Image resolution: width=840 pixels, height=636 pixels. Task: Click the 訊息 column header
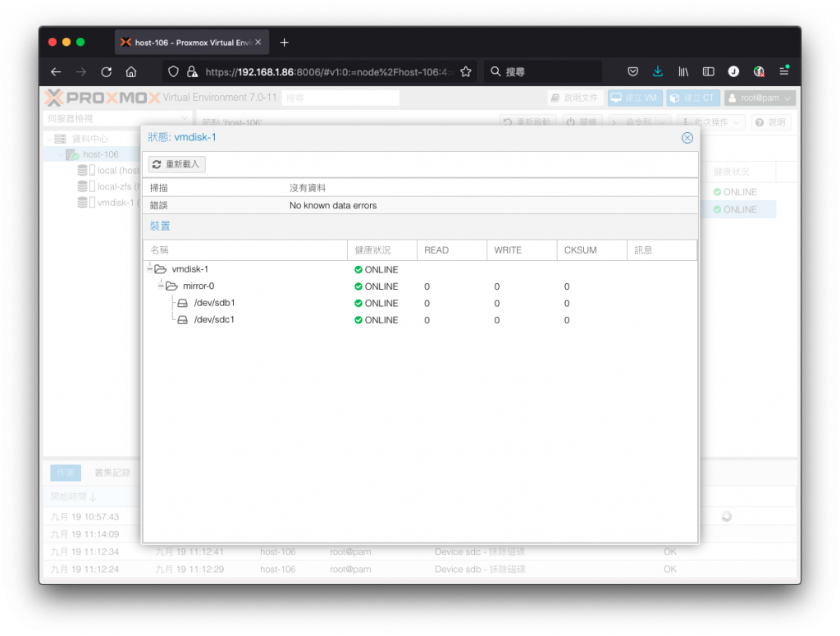662,250
